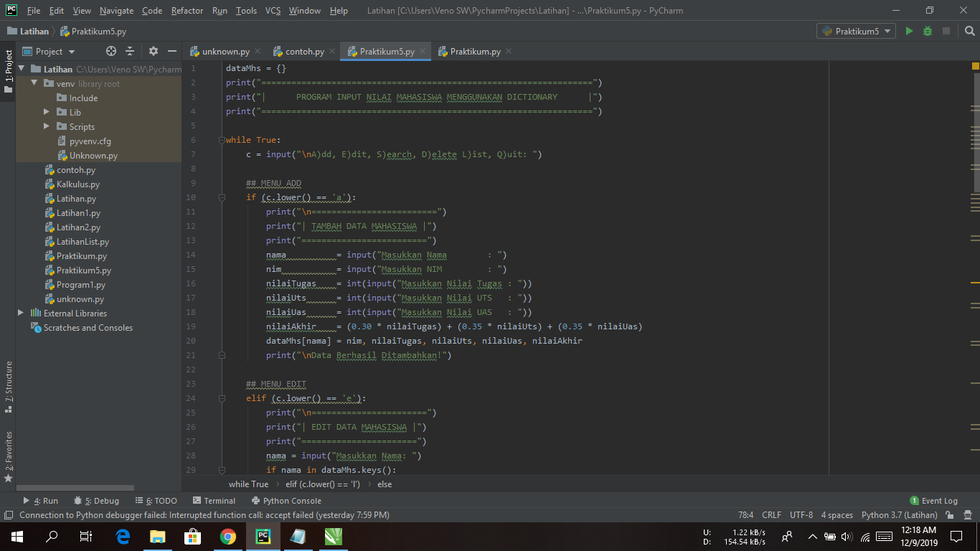This screenshot has height=551, width=980.
Task: Toggle the 1: Project side tab
Action: click(8, 72)
